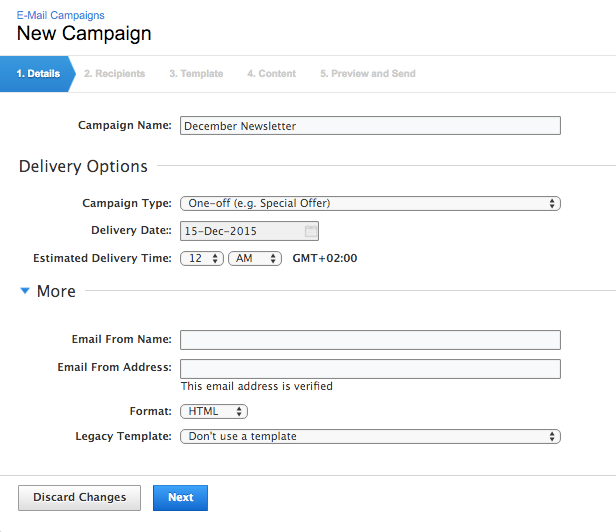The height and width of the screenshot is (532, 616).
Task: Click the Delivery Options heading
Action: point(83,167)
